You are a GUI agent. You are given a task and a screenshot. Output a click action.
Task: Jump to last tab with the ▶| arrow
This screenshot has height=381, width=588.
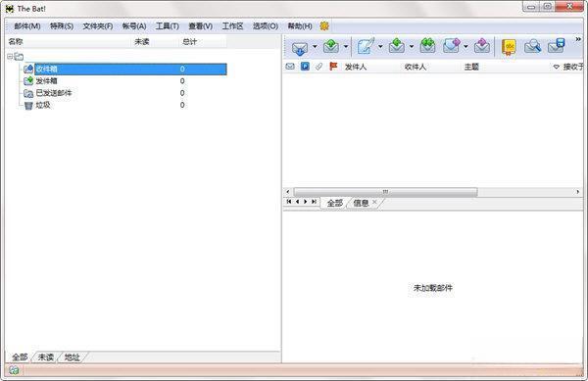point(314,202)
